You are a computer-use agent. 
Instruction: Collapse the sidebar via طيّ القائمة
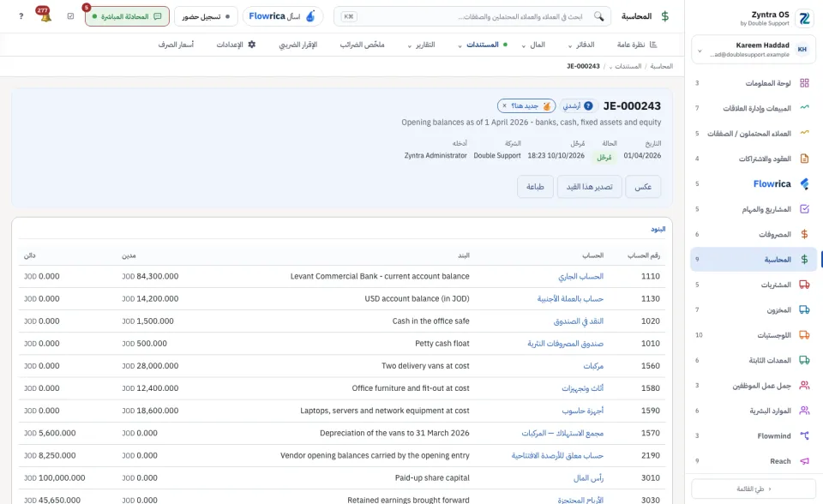754,489
